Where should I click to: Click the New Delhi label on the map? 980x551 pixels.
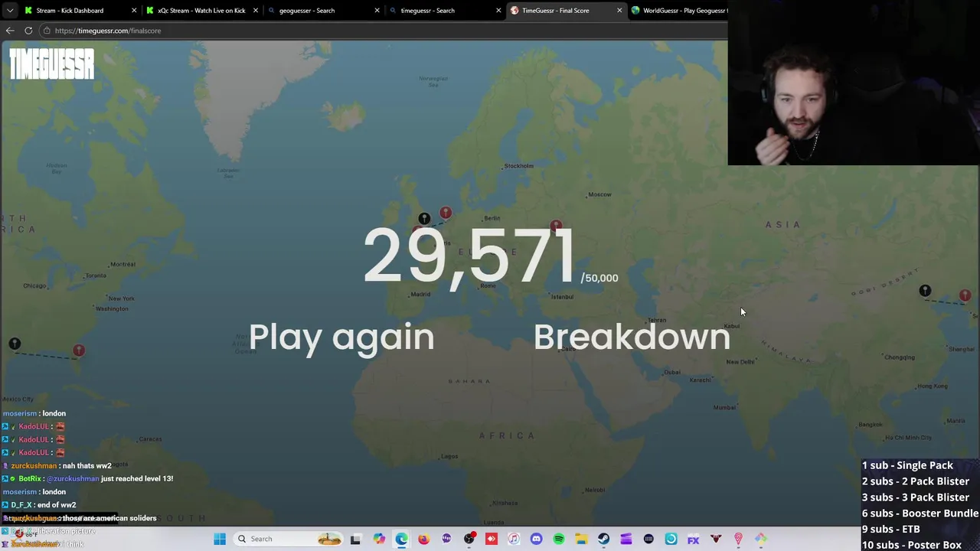click(740, 362)
